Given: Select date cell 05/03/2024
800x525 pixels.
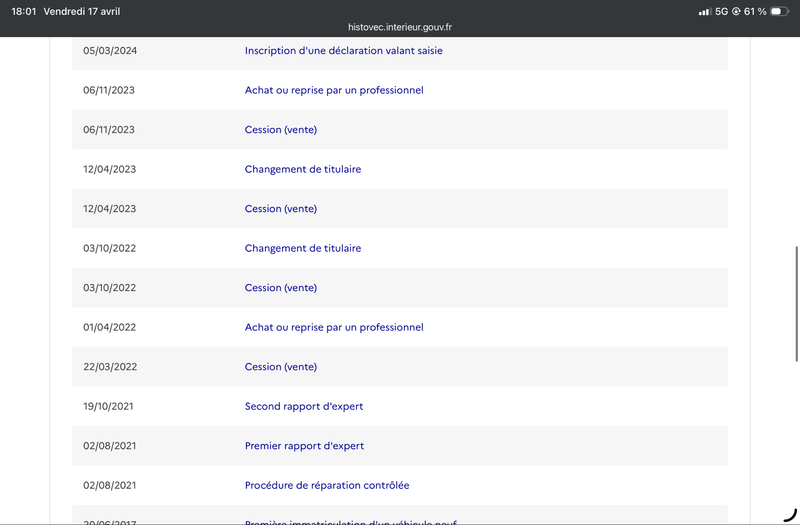Looking at the screenshot, I should (110, 51).
